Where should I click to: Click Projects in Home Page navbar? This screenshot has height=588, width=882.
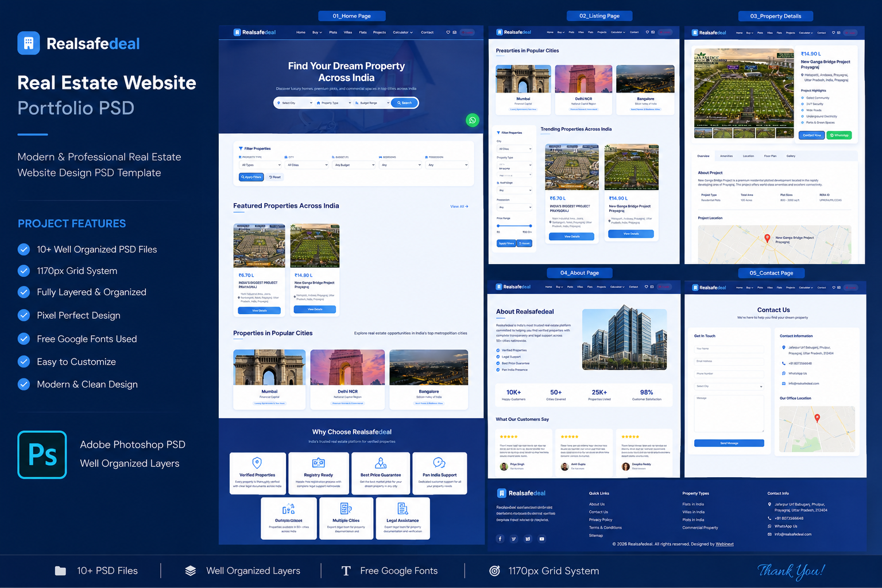pos(380,32)
